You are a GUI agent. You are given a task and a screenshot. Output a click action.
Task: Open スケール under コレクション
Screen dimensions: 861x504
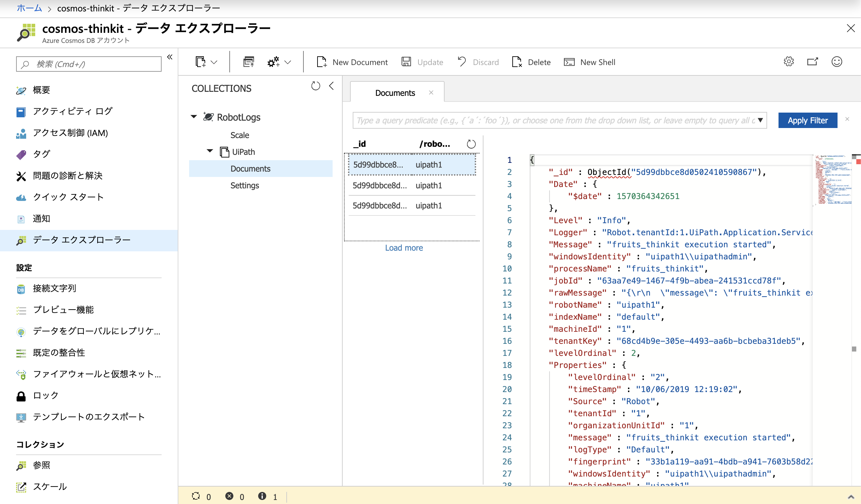(x=89, y=487)
